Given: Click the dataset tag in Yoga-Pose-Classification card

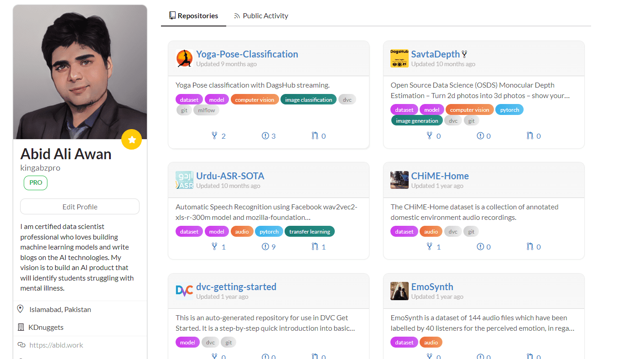Looking at the screenshot, I should point(189,99).
